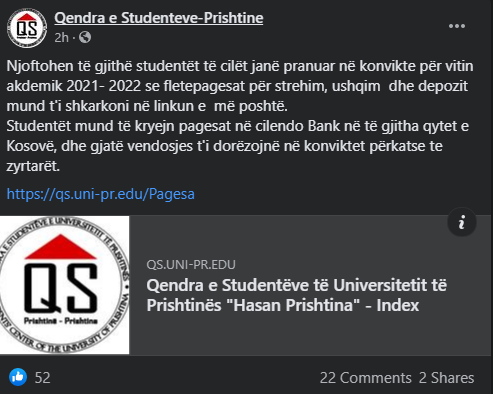Click the QS.UNI-PR.EDU domain label

coord(191,265)
